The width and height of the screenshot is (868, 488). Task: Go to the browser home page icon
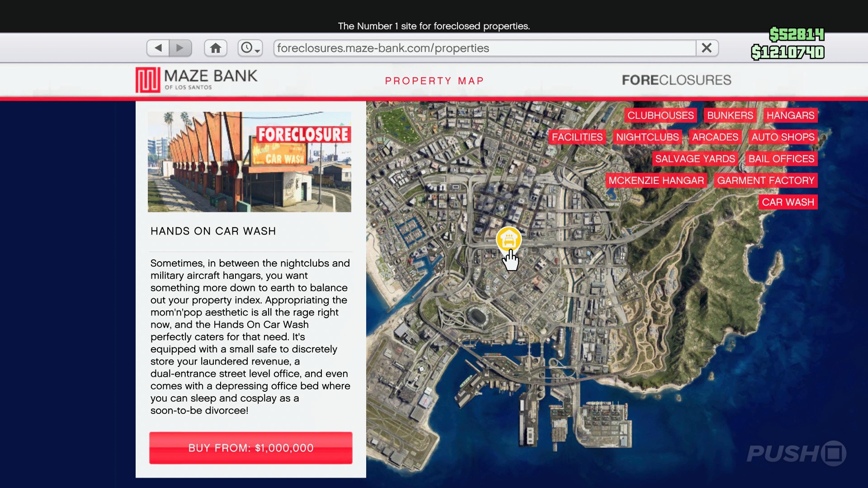(x=216, y=48)
